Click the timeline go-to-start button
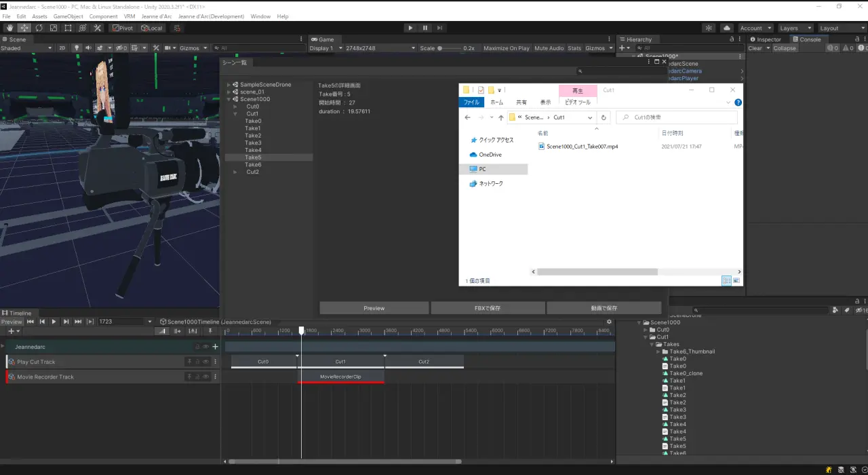This screenshot has height=475, width=868. [31, 322]
